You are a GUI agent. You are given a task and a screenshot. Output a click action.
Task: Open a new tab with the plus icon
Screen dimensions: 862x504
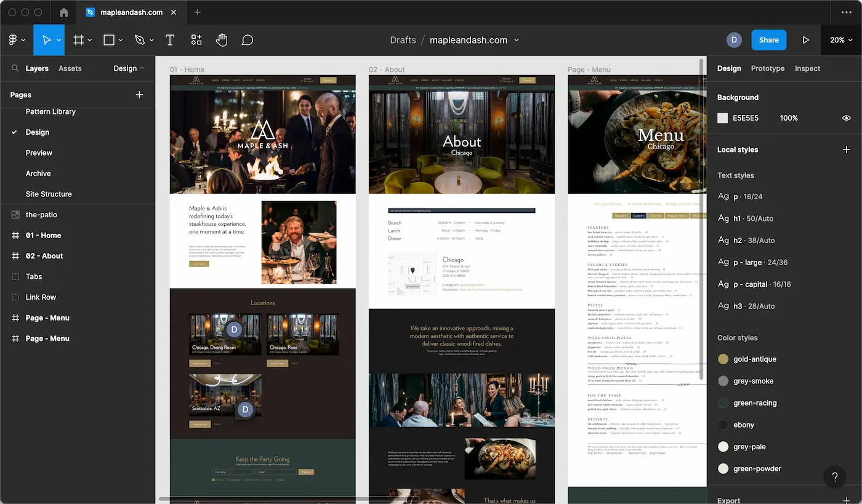coord(197,12)
